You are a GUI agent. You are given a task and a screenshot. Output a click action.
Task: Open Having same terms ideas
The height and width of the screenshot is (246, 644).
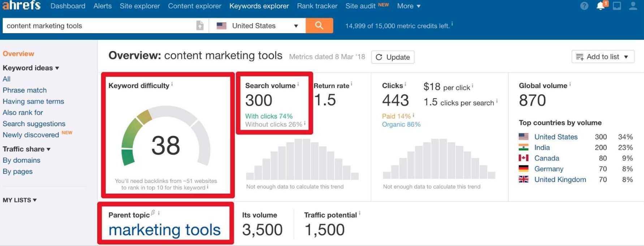click(33, 101)
